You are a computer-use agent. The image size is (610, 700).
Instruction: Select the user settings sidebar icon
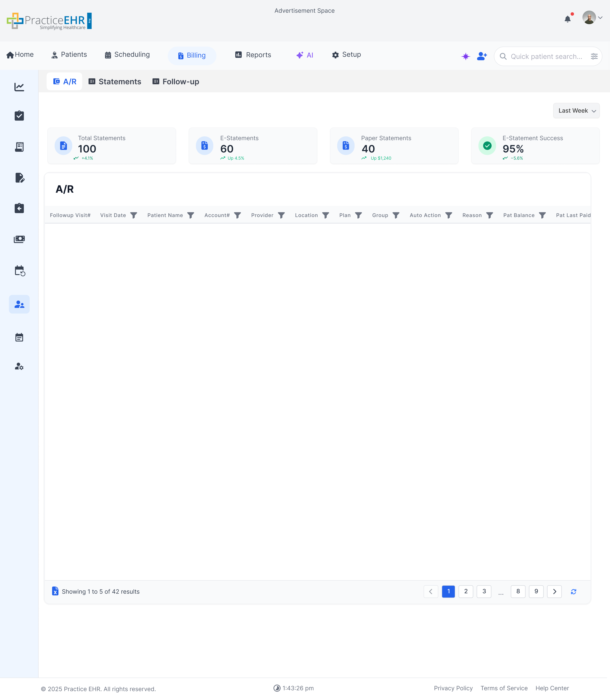pos(19,366)
